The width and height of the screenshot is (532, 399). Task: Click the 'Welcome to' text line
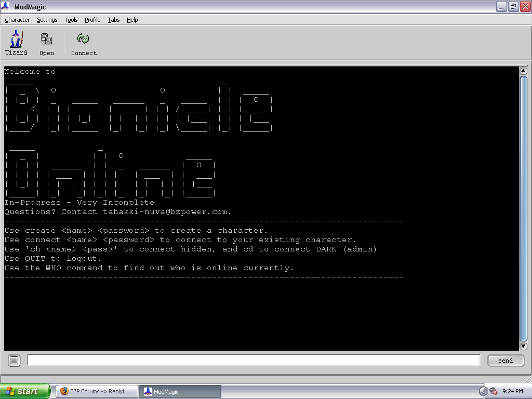click(x=30, y=72)
